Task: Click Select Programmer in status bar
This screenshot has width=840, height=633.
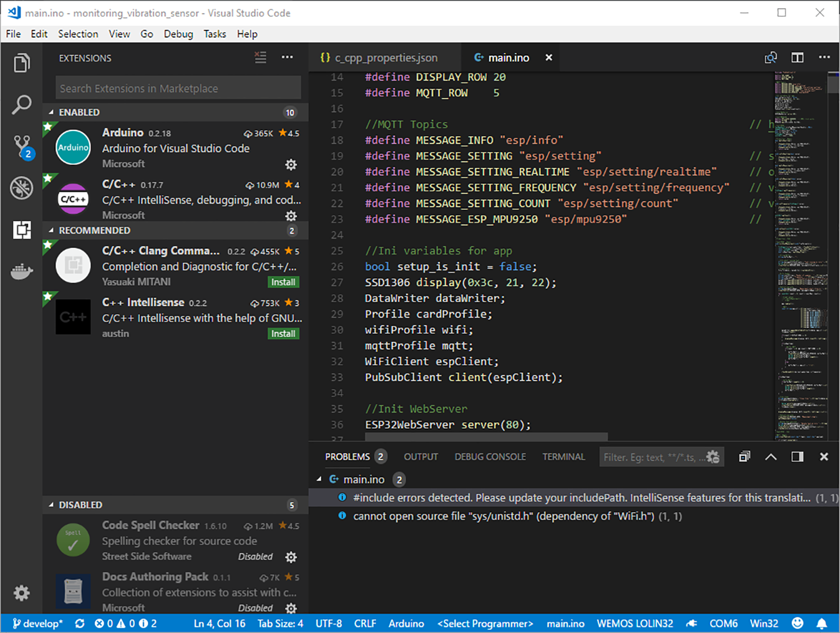Action: pos(485,623)
